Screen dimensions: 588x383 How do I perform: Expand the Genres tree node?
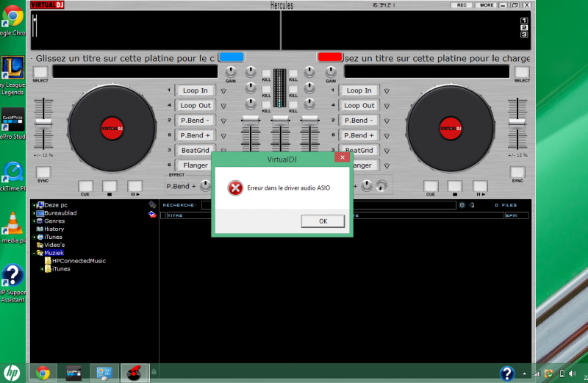tap(34, 221)
